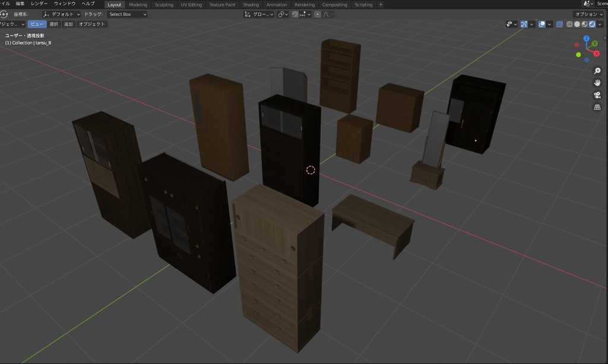The width and height of the screenshot is (608, 364).
Task: Open the オブジェクト viewport menu
Action: point(92,24)
